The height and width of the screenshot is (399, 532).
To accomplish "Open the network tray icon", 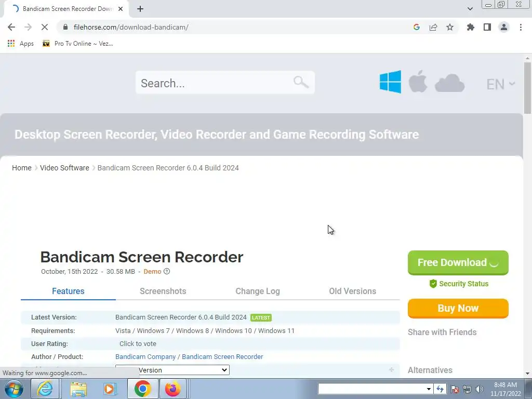I will tap(467, 389).
